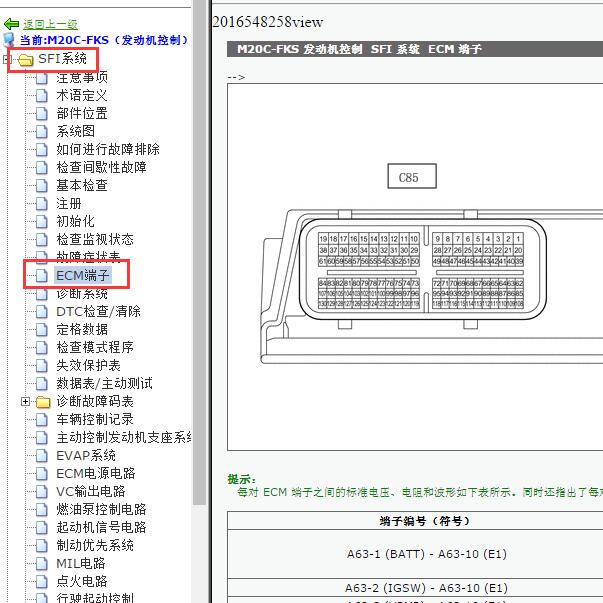
Task: Click the document icon beside 检查间歇性故障
Action: click(x=42, y=168)
